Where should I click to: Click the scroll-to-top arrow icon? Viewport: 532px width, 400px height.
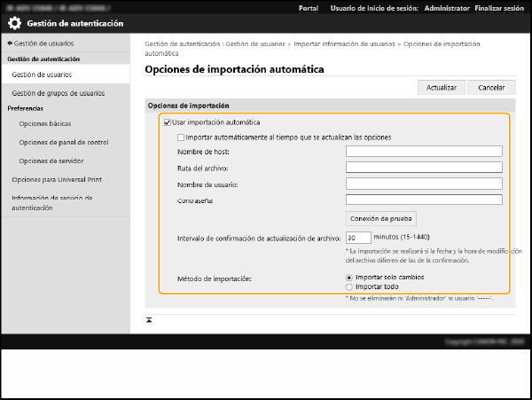click(x=149, y=318)
